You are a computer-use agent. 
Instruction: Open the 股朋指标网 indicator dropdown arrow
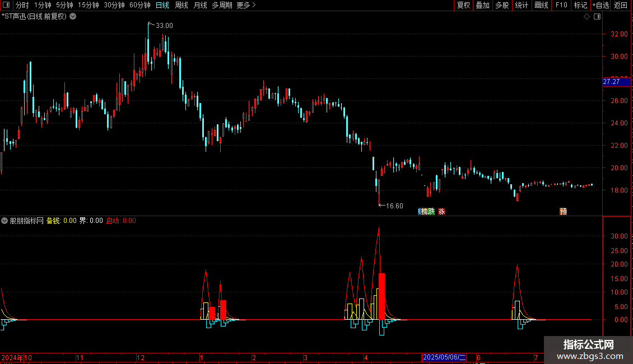[4, 221]
